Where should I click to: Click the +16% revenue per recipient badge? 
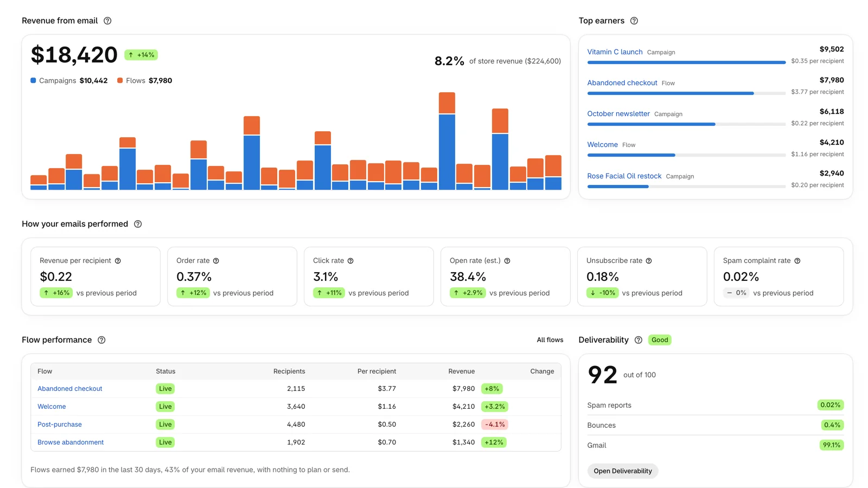[56, 293]
